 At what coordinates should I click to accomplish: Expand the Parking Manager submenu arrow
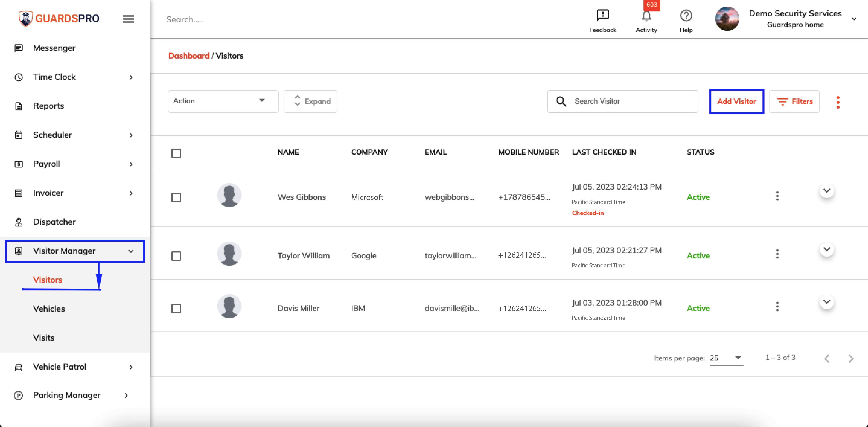click(x=126, y=396)
